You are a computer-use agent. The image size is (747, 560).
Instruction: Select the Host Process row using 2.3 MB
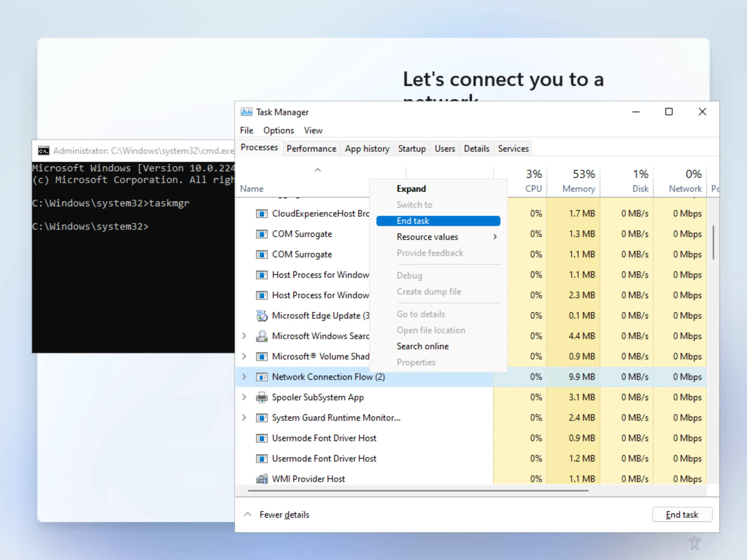[x=471, y=295]
